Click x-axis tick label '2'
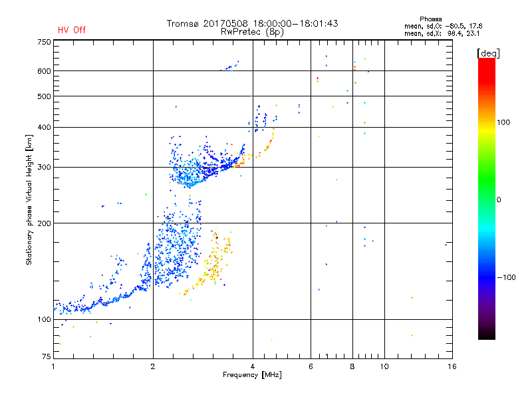Image resolution: width=532 pixels, height=399 pixels. [x=153, y=366]
